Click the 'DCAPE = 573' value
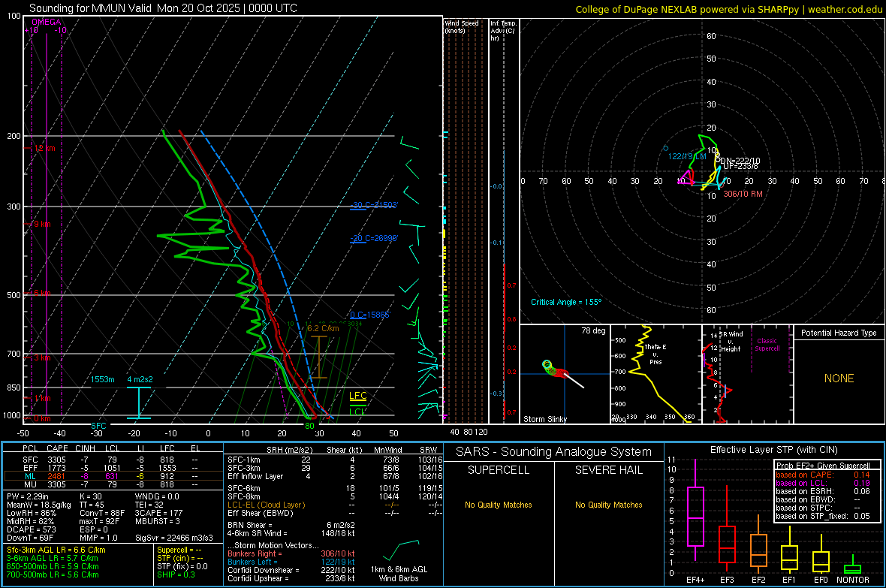886x588 pixels. 29,529
